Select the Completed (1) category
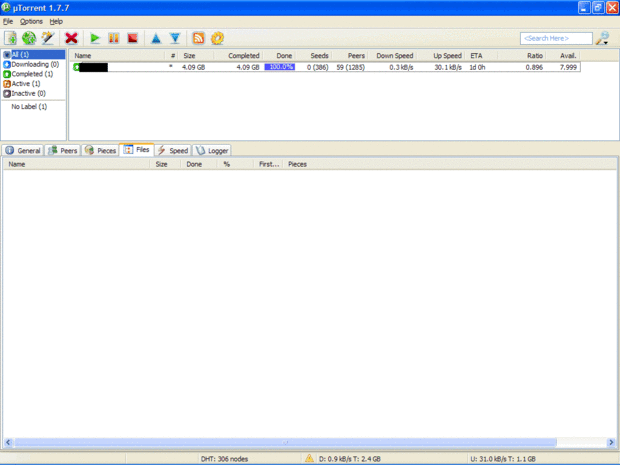 tap(28, 74)
